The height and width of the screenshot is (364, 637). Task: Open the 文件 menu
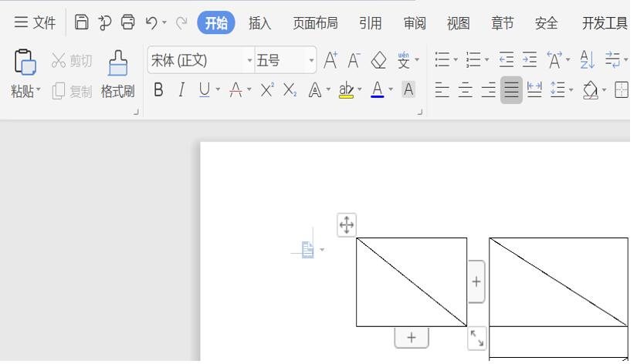coord(35,22)
